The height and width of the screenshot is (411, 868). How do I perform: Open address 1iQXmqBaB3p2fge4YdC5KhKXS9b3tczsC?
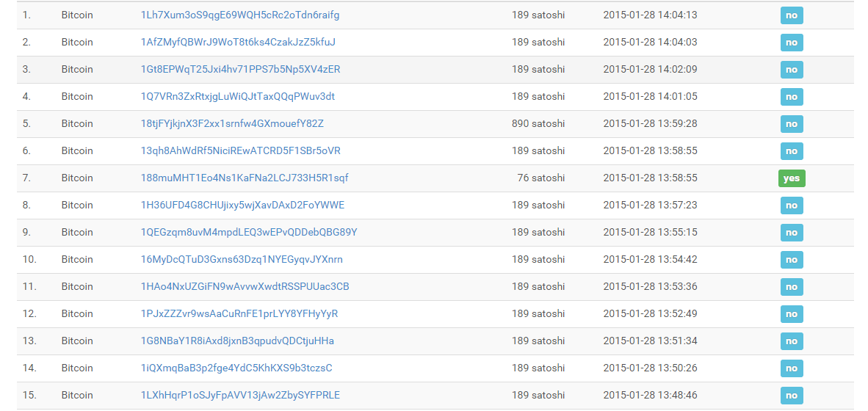coord(237,367)
